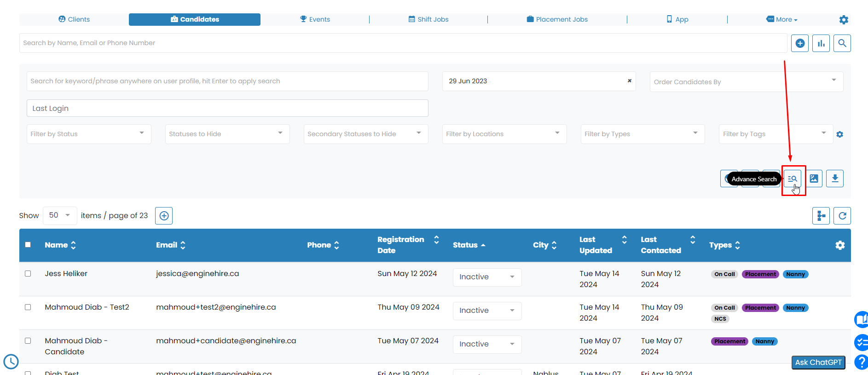The width and height of the screenshot is (868, 375).
Task: Click the gear icon beside Filter by Tags
Action: [839, 134]
